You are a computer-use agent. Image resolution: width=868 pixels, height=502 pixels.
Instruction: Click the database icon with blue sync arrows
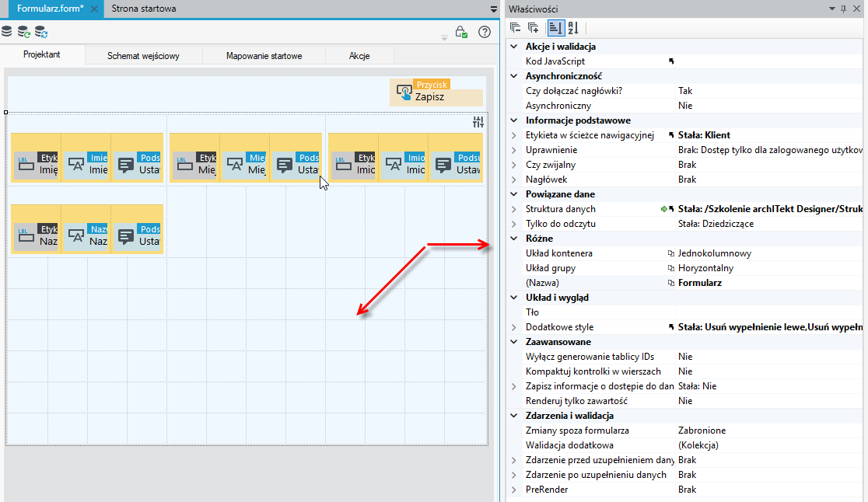coord(41,32)
